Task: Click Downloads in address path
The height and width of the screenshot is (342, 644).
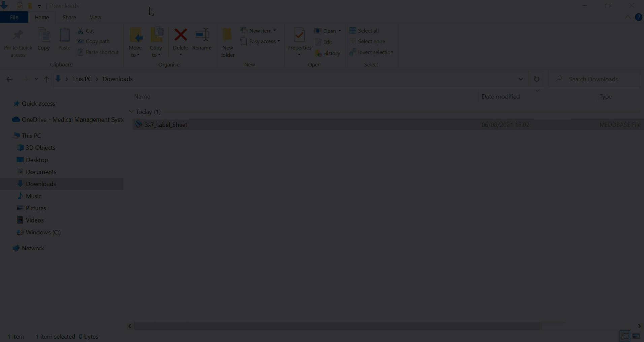Action: click(118, 79)
